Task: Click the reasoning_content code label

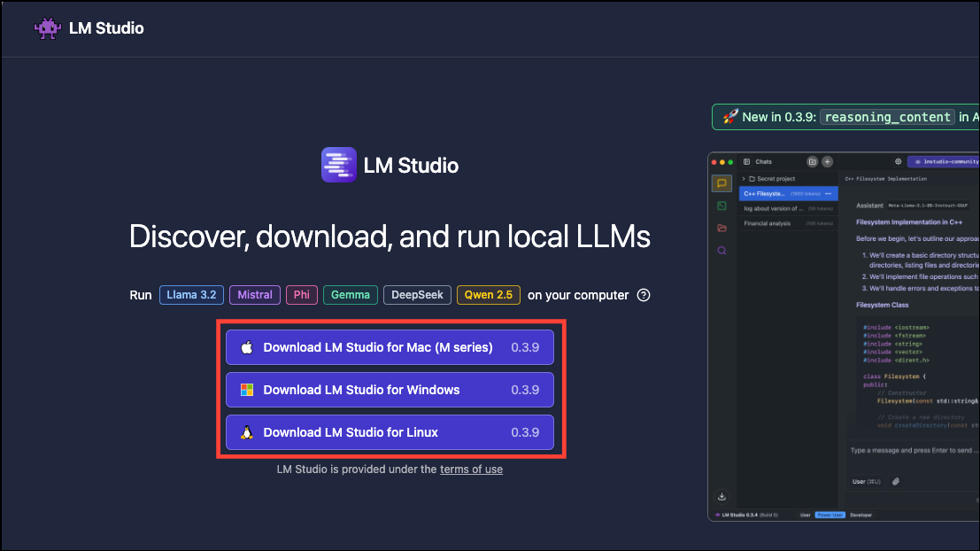Action: point(888,117)
